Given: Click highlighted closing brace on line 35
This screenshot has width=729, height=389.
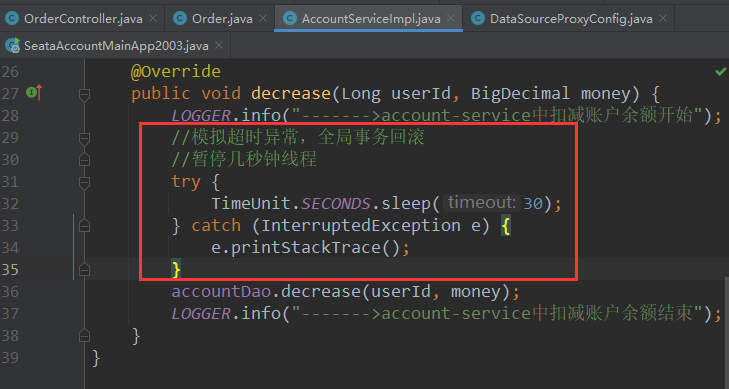Looking at the screenshot, I should click(176, 270).
